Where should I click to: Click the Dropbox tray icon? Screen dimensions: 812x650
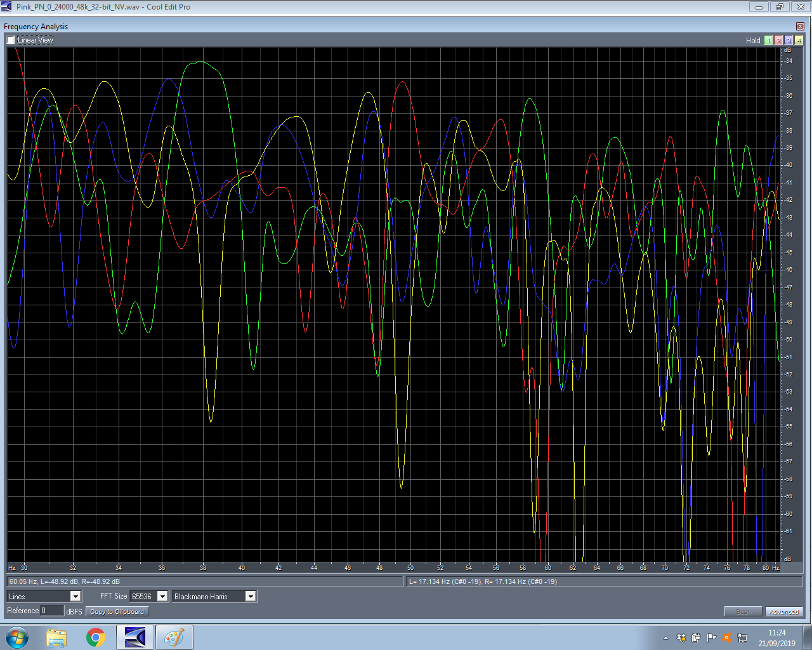(681, 638)
